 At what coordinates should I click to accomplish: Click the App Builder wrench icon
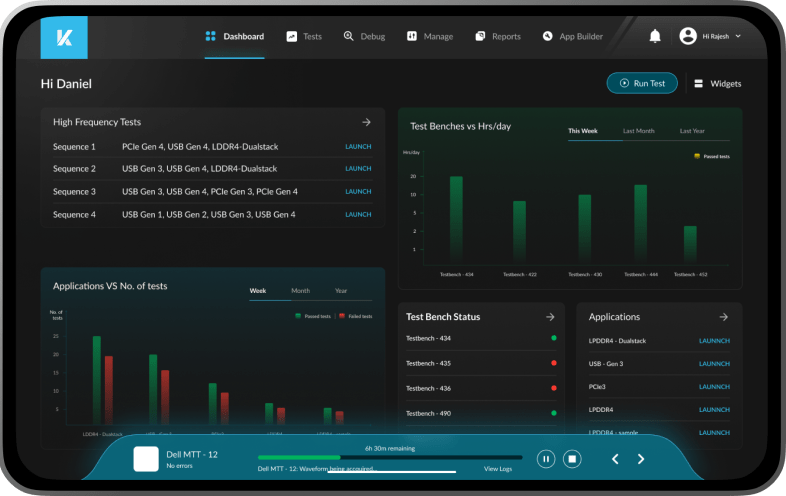pos(548,36)
